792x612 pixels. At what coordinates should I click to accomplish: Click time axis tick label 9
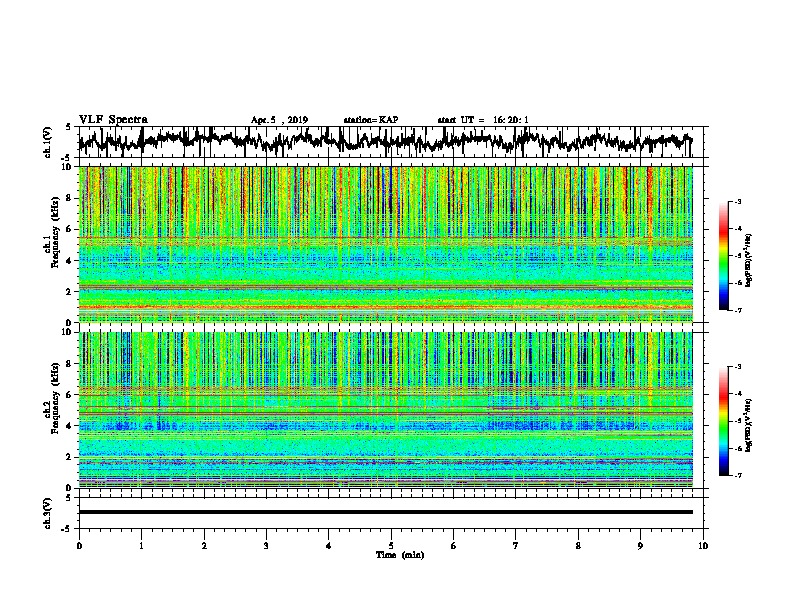pos(640,546)
